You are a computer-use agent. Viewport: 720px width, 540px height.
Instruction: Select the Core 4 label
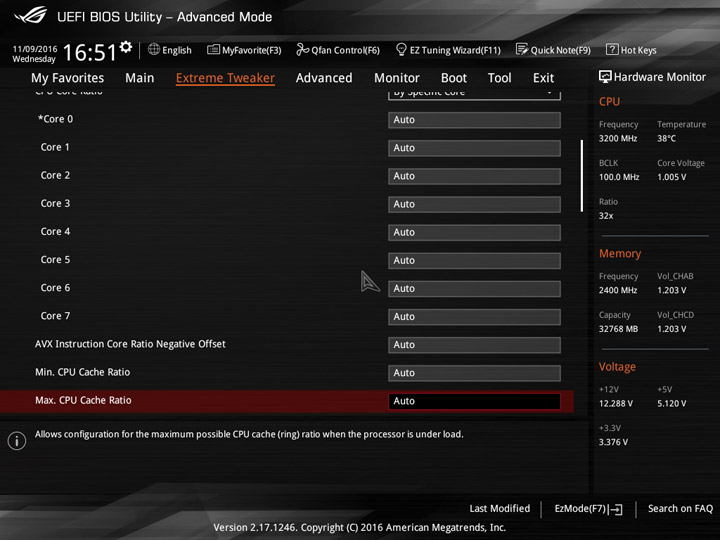point(55,231)
